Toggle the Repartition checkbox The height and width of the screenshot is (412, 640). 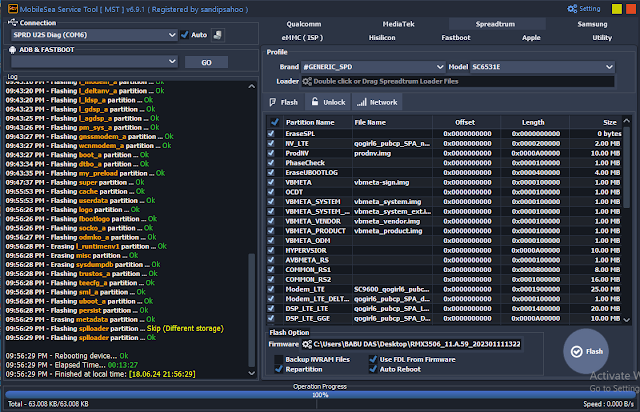click(279, 369)
